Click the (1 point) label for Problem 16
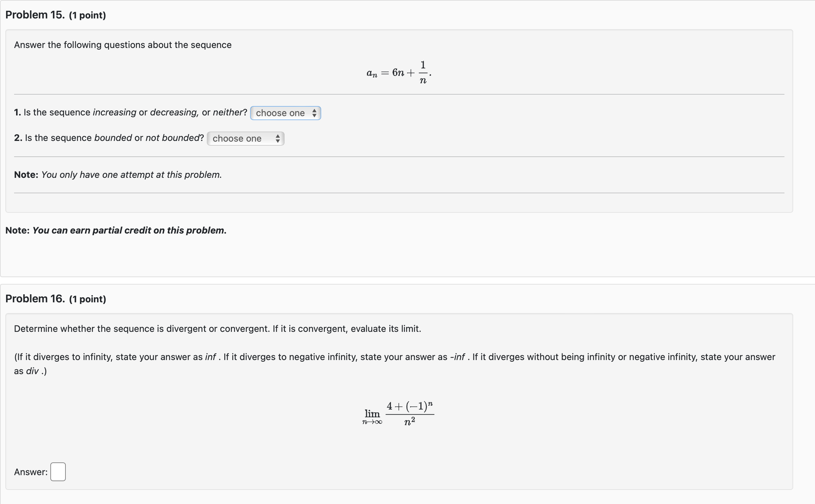This screenshot has height=504, width=815. (87, 299)
